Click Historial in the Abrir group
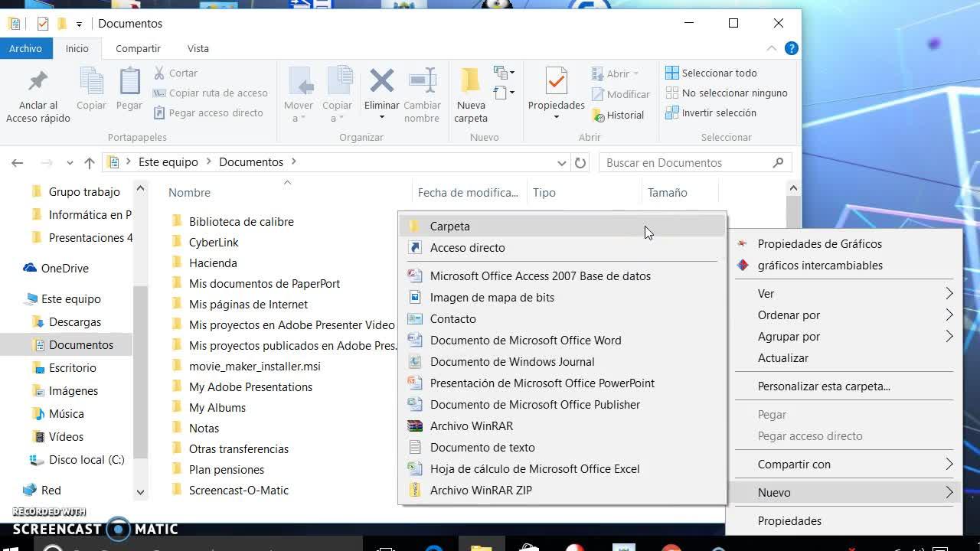The width and height of the screenshot is (980, 551). (618, 115)
